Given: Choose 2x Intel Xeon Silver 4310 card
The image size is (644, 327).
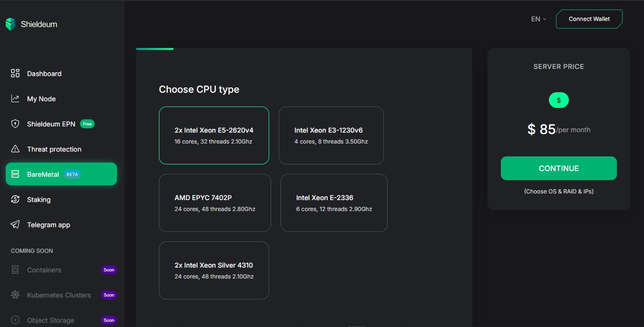Looking at the screenshot, I should [x=214, y=270].
